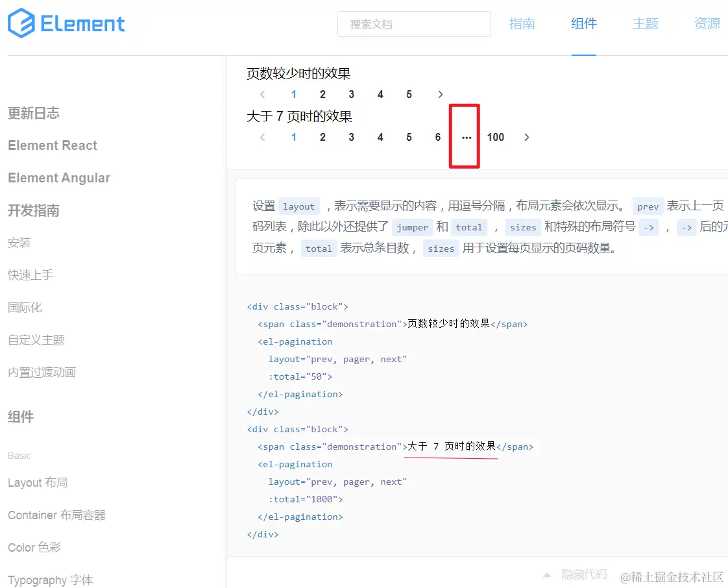Click the :total="50" code line
This screenshot has width=728, height=588.
[x=300, y=376]
